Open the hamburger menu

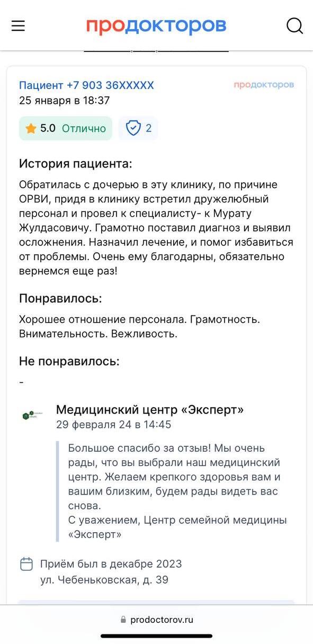point(18,25)
